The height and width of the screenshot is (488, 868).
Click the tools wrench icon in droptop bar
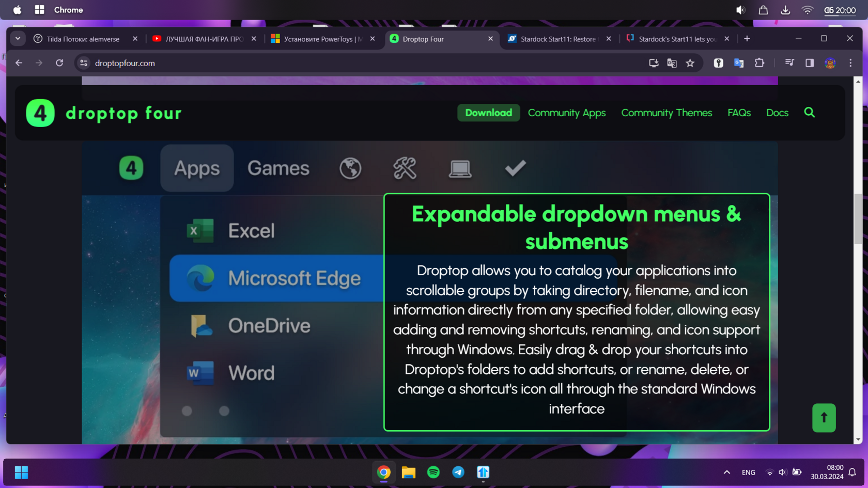pos(405,168)
